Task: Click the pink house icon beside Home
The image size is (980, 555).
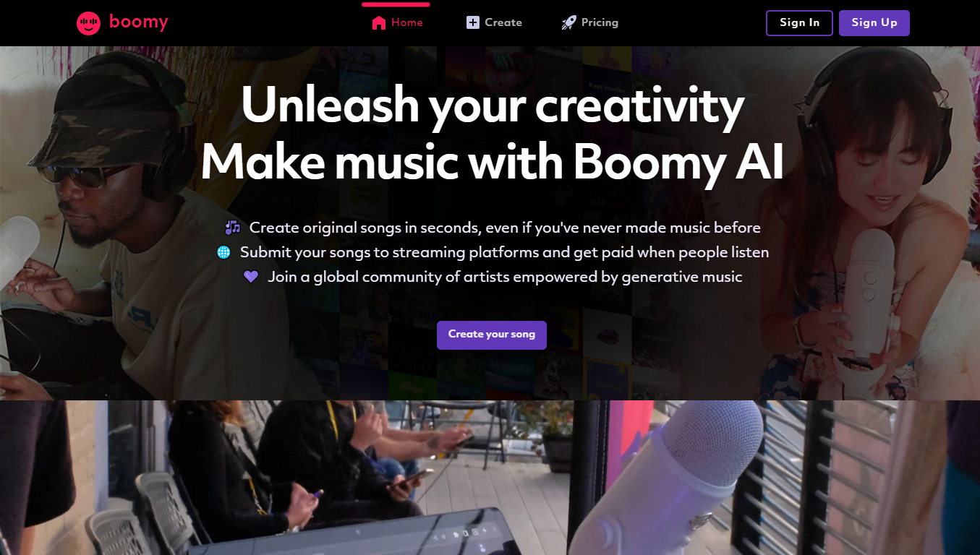Action: pos(379,22)
